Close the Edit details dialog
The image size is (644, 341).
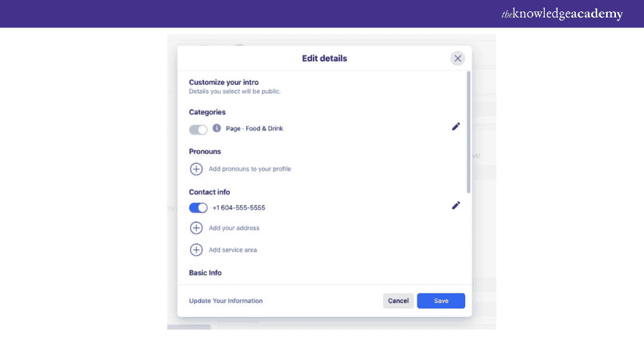(458, 58)
